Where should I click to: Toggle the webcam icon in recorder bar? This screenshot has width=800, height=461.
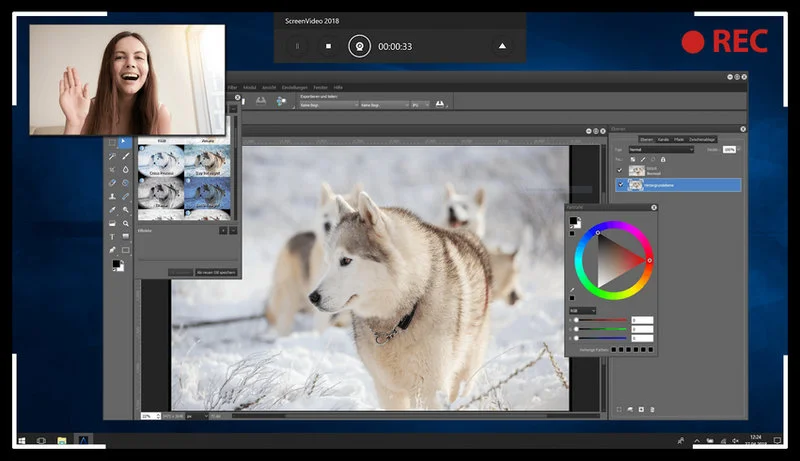click(358, 46)
